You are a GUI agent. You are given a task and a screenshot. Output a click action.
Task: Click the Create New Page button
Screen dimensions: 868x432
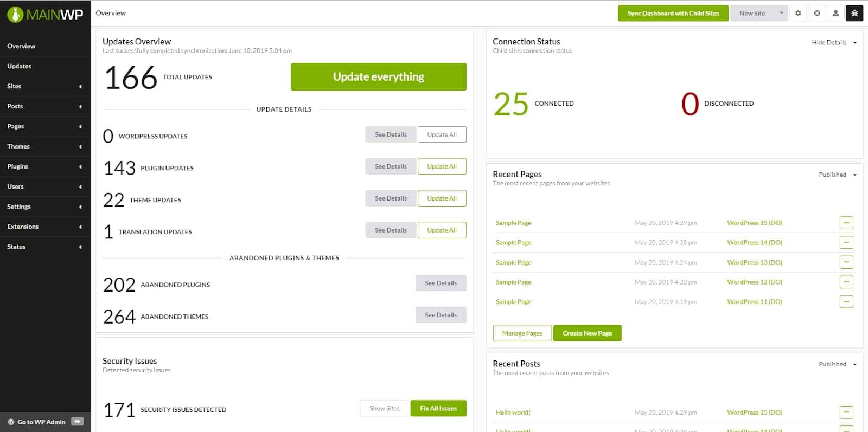pyautogui.click(x=587, y=333)
